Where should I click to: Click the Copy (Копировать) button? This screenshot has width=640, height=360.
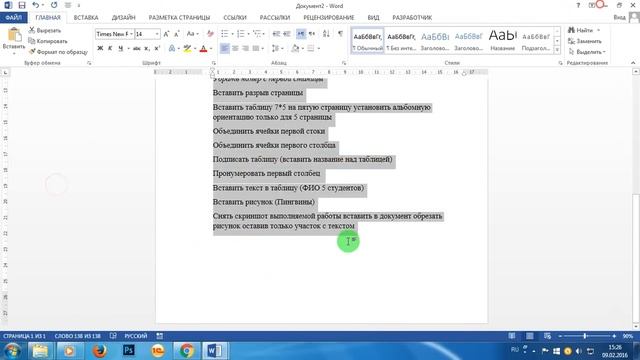click(48, 41)
